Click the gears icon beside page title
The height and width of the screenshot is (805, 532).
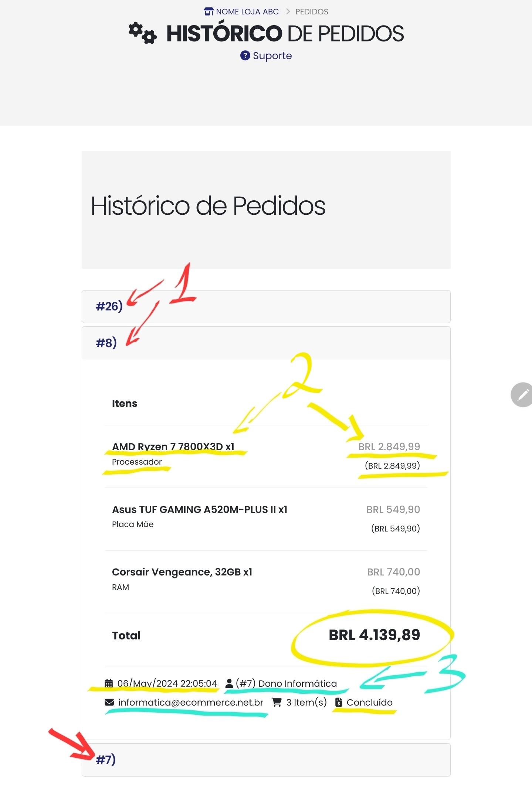(142, 33)
